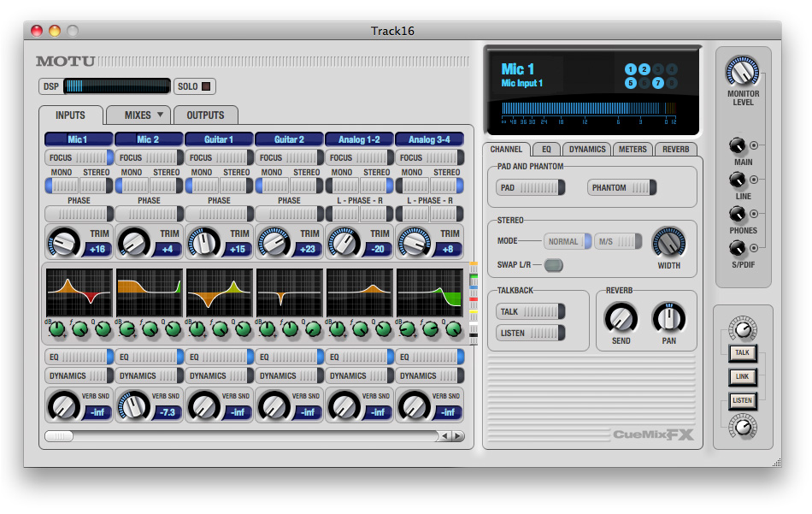Open the Mixes tab dropdown arrow
The image size is (812, 514).
click(x=160, y=115)
